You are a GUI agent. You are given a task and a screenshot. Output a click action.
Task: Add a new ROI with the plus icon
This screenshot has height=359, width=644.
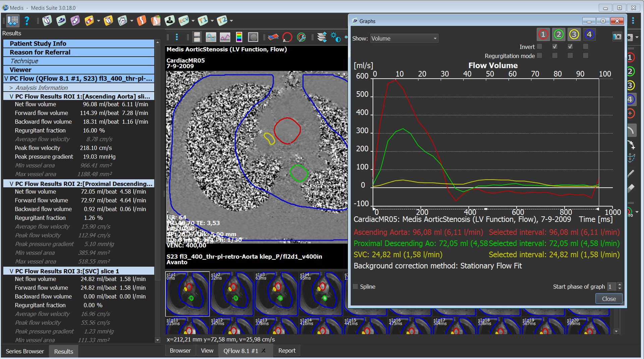pos(630,113)
